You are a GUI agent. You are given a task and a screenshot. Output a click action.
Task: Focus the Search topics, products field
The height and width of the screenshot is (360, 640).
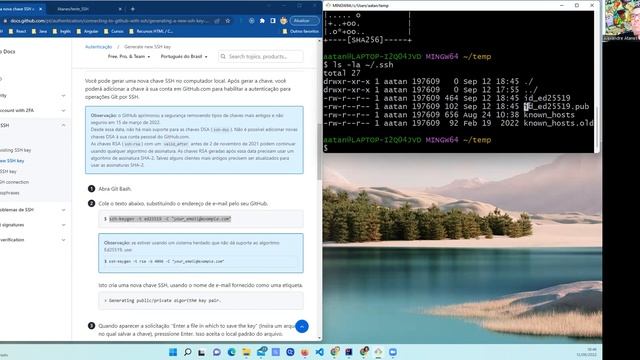(261, 56)
